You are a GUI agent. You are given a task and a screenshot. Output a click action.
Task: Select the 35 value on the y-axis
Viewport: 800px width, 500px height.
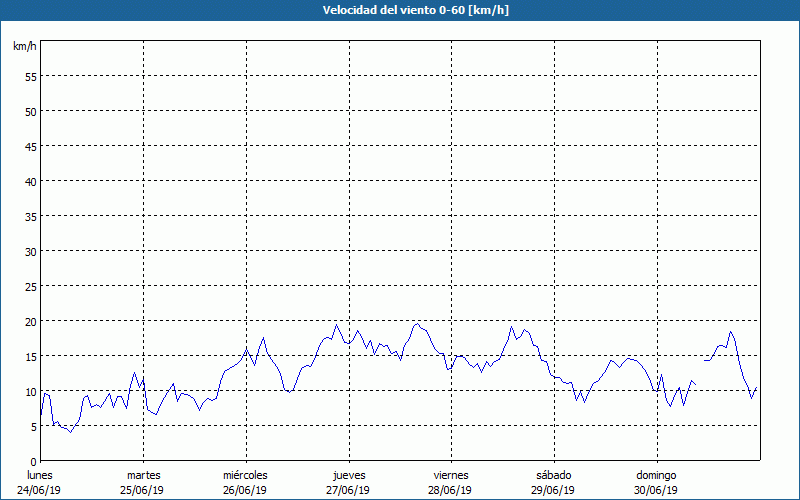[31, 217]
